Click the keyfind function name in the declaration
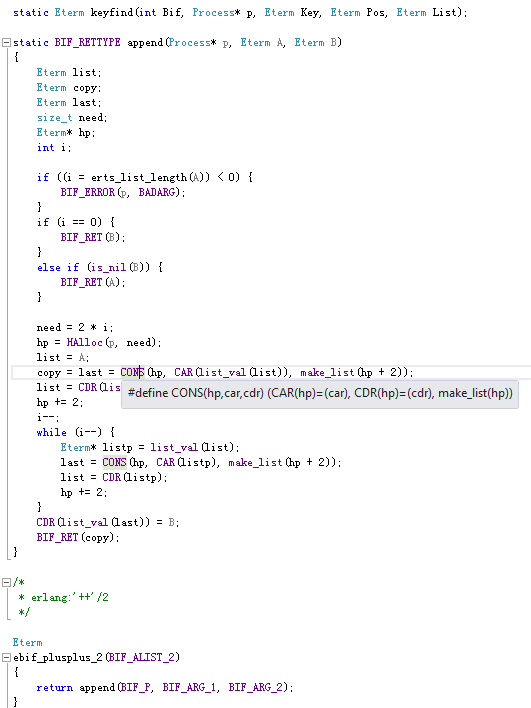 [x=112, y=13]
